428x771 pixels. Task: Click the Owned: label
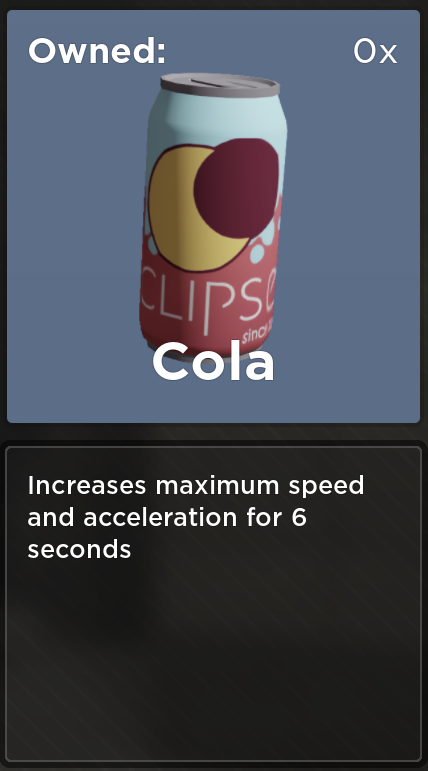point(97,51)
